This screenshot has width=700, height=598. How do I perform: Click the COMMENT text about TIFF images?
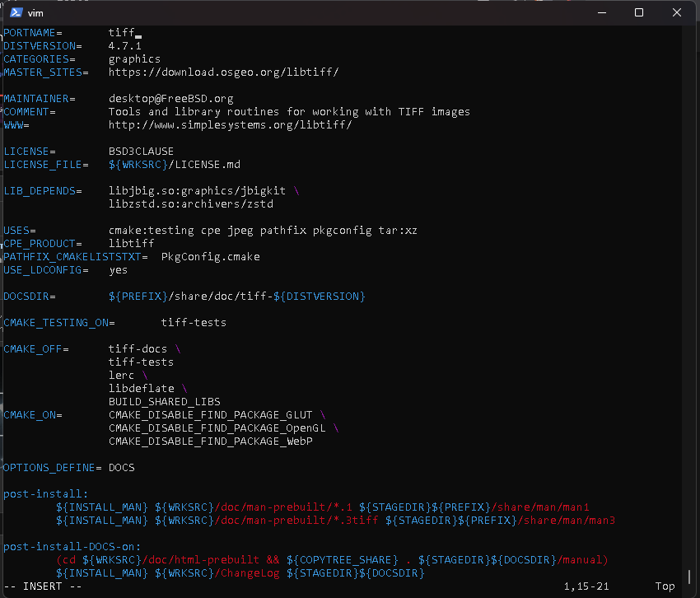tap(289, 112)
